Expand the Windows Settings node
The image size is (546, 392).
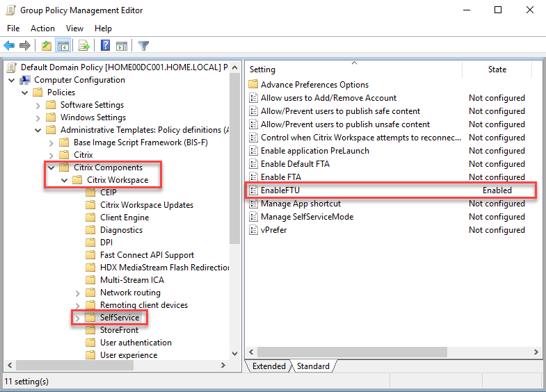click(38, 118)
